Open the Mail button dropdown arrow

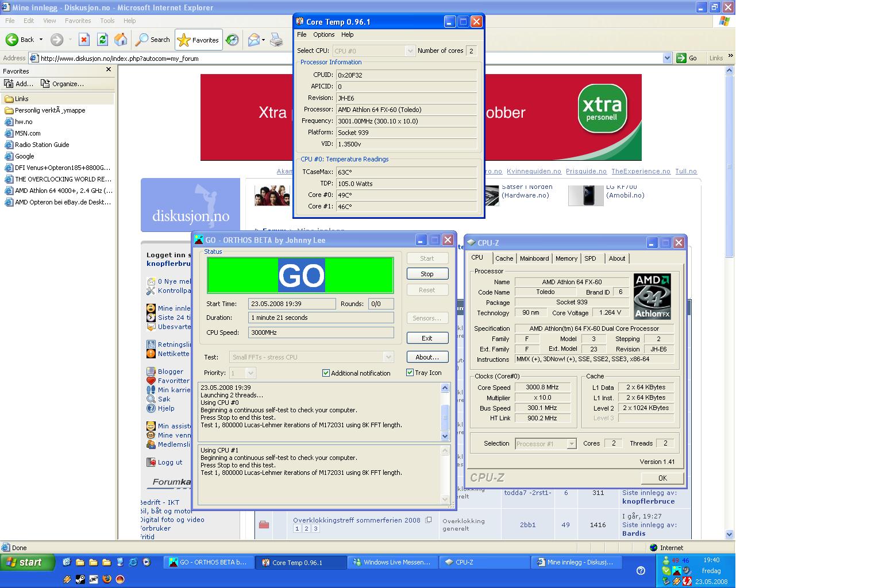[x=263, y=40]
